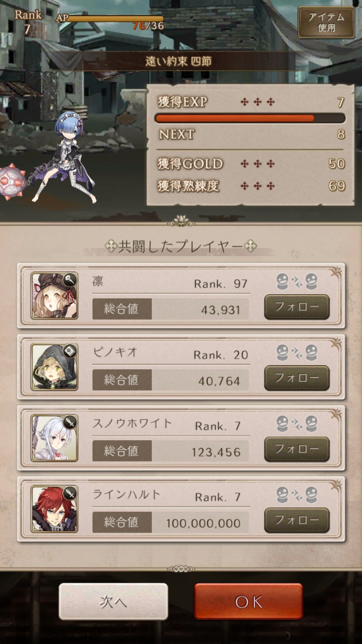Tap the friend-link icon beside ラインハルト
This screenshot has height=644, width=362.
click(x=297, y=495)
